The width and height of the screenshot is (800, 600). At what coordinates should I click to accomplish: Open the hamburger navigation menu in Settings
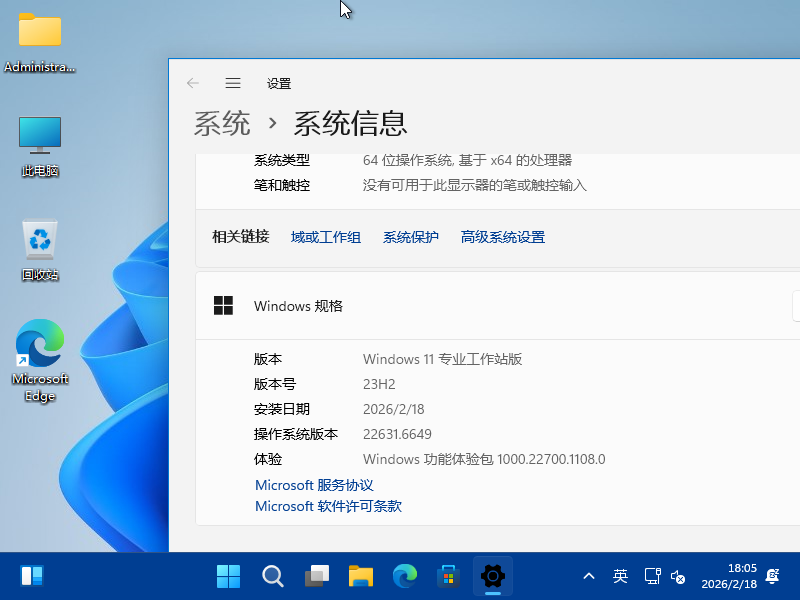(x=233, y=84)
